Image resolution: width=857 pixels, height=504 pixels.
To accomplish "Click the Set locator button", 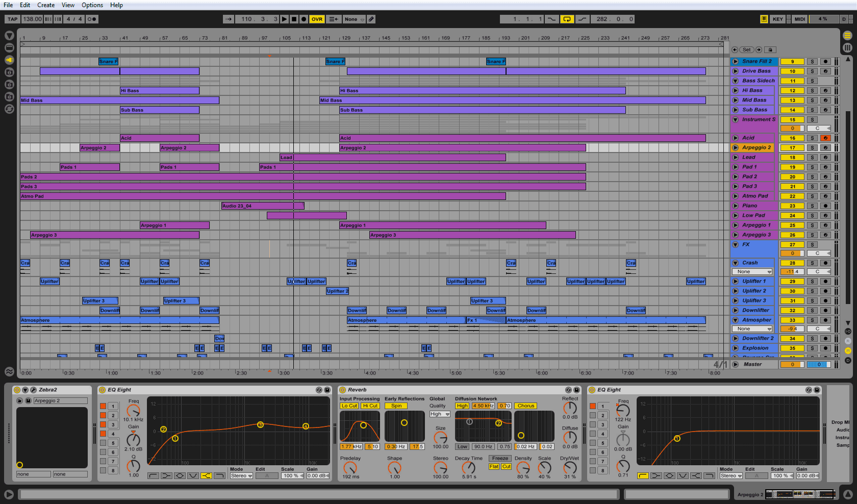I will (746, 49).
